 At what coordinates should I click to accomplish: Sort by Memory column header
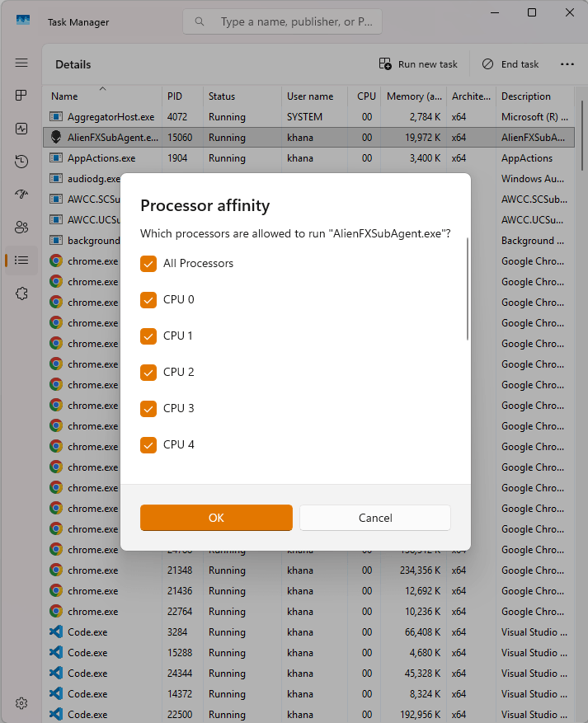click(414, 96)
